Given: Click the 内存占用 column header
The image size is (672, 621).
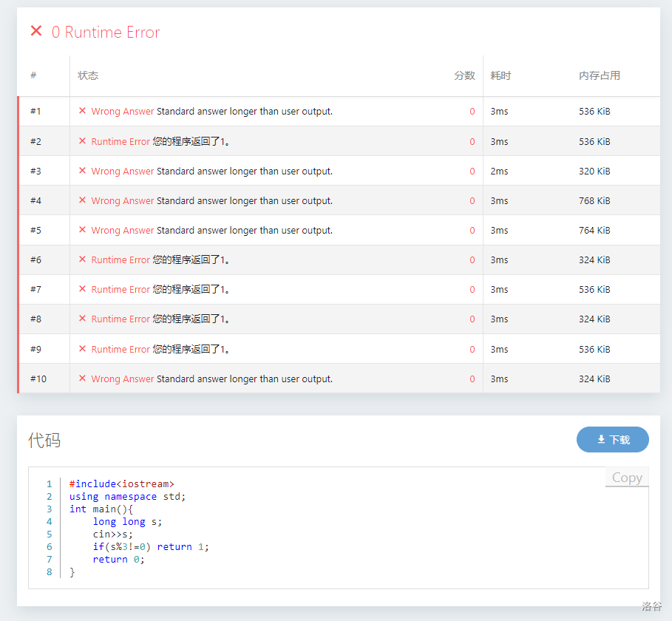Looking at the screenshot, I should pyautogui.click(x=599, y=75).
